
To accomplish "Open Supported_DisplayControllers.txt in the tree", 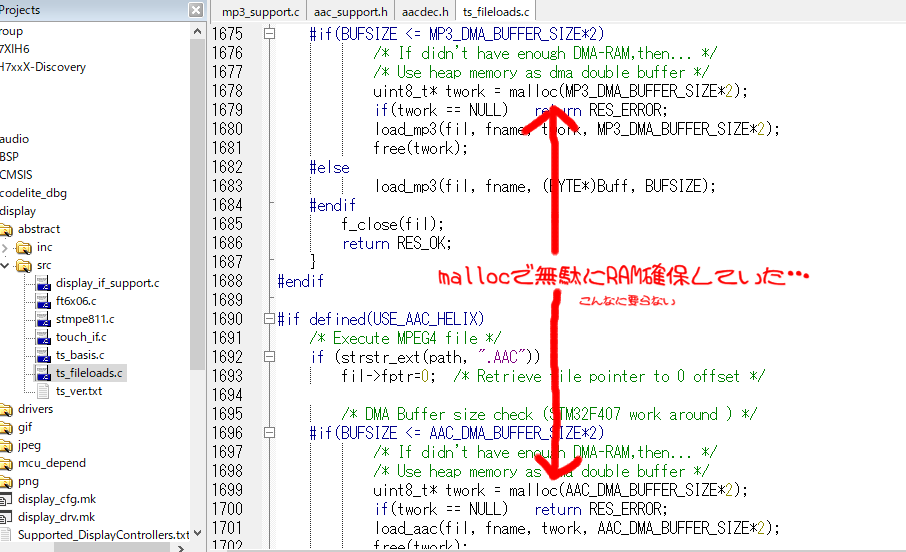I will [103, 535].
